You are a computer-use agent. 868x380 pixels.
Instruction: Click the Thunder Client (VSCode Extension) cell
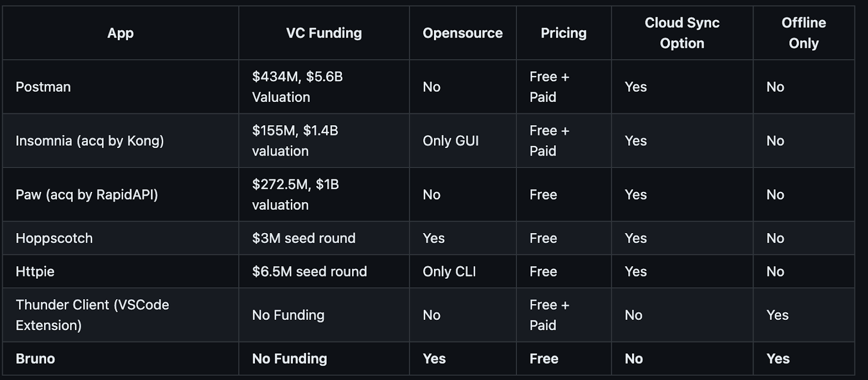coord(120,315)
